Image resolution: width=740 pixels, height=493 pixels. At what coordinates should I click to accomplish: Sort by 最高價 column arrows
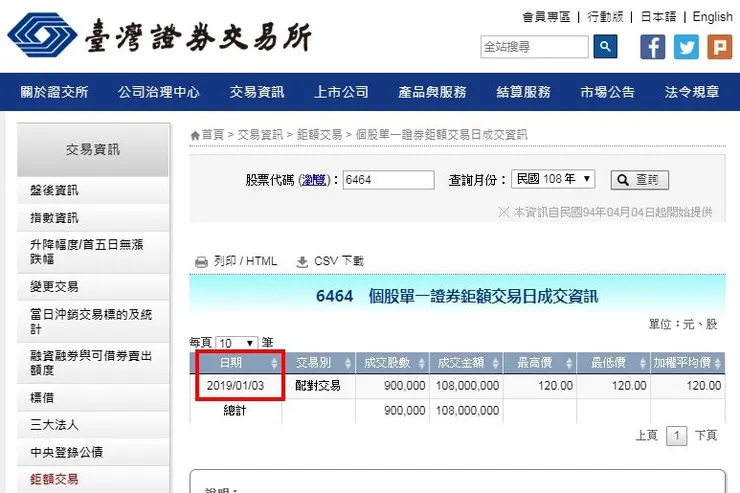tap(569, 363)
